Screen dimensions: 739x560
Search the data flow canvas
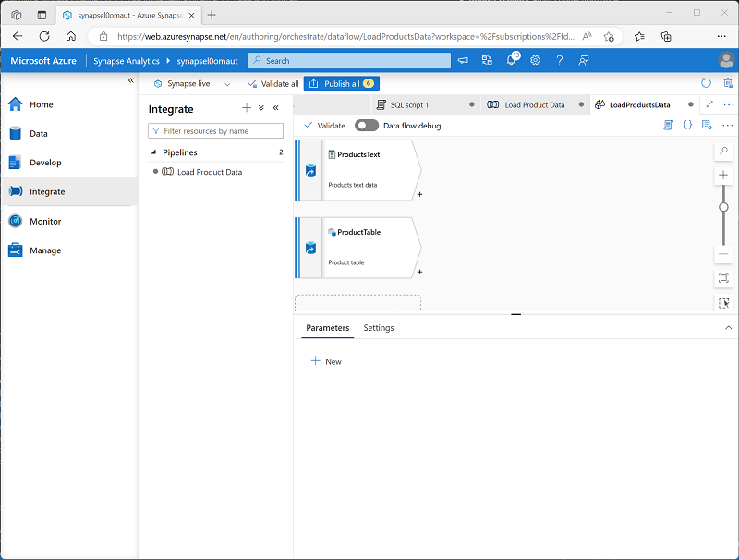tap(723, 152)
